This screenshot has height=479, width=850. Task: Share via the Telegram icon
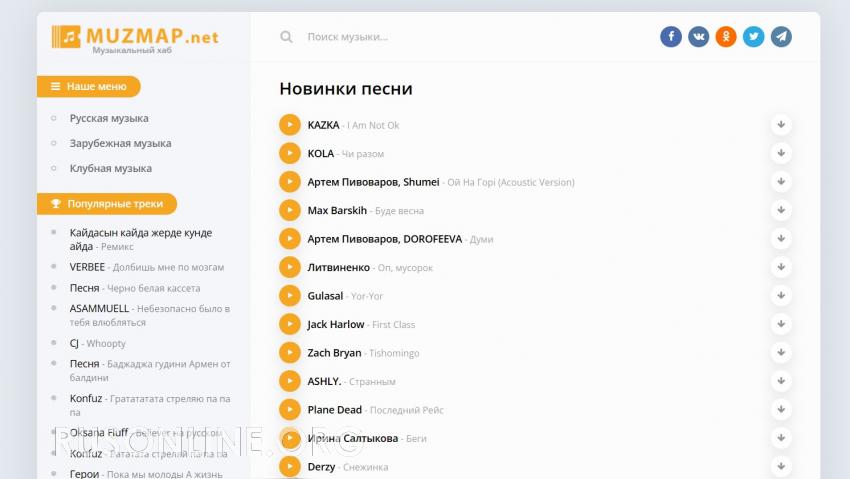pyautogui.click(x=781, y=36)
